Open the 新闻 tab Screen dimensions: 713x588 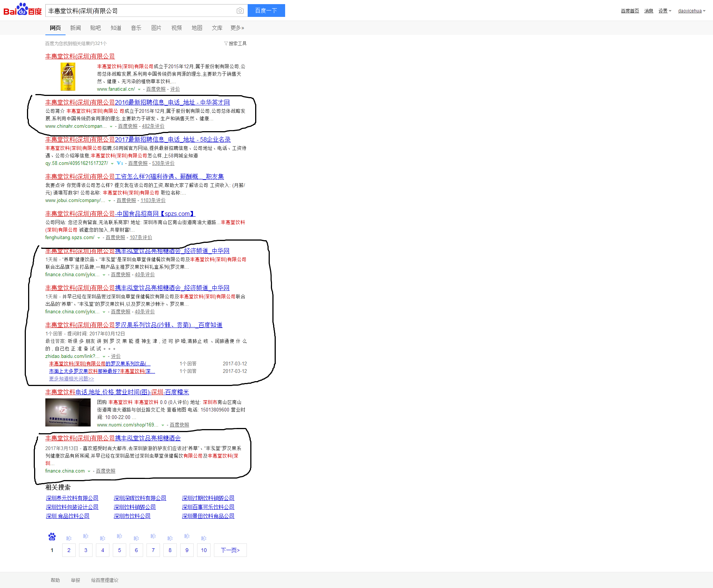[x=75, y=28]
